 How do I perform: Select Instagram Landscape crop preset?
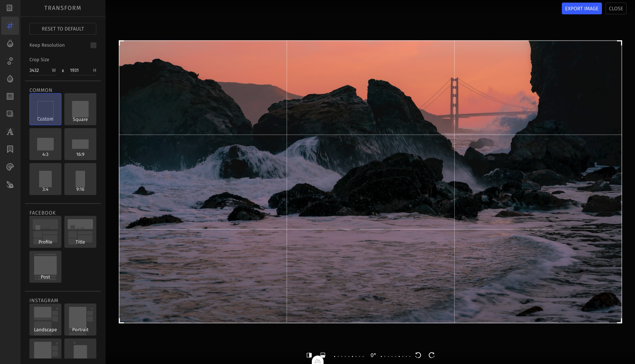coord(45,320)
